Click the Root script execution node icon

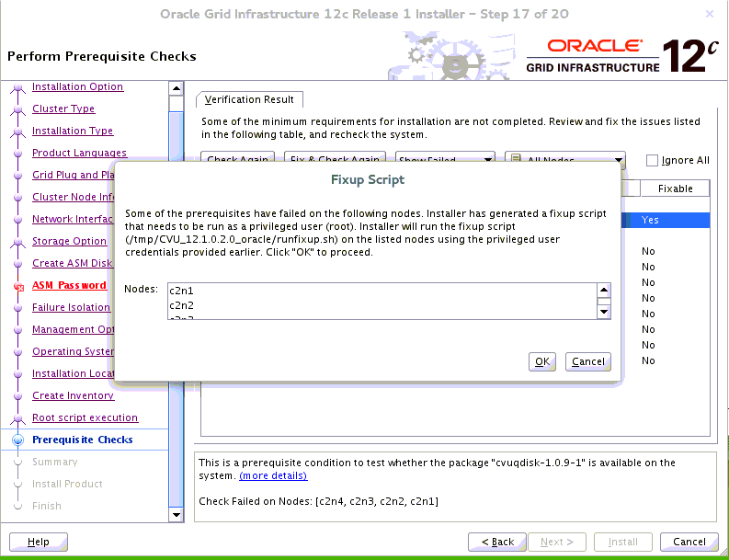pos(18,418)
